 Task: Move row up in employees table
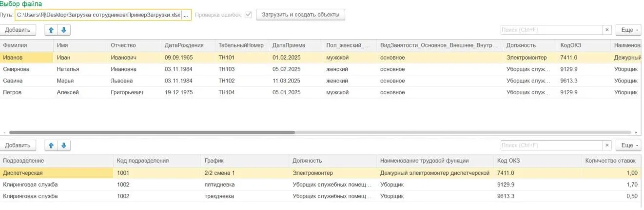pos(51,30)
